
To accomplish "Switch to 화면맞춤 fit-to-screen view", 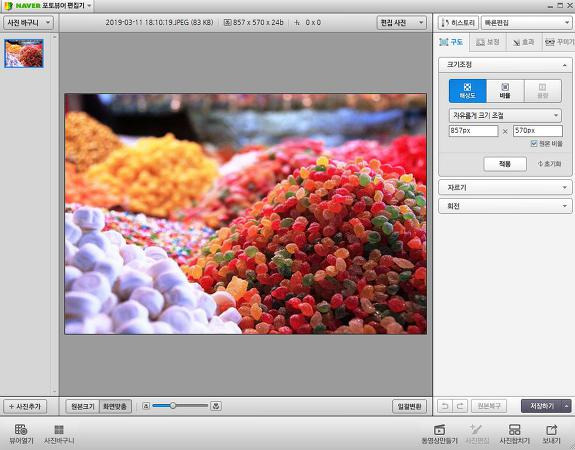I will point(115,406).
